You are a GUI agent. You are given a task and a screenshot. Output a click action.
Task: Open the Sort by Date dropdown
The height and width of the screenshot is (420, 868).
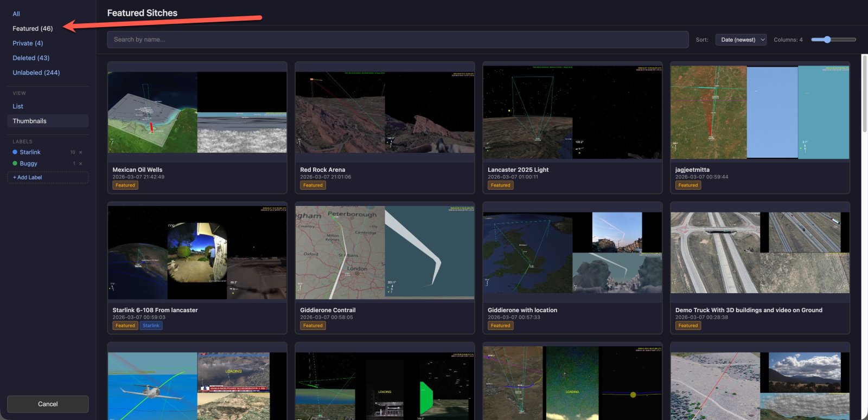[741, 40]
